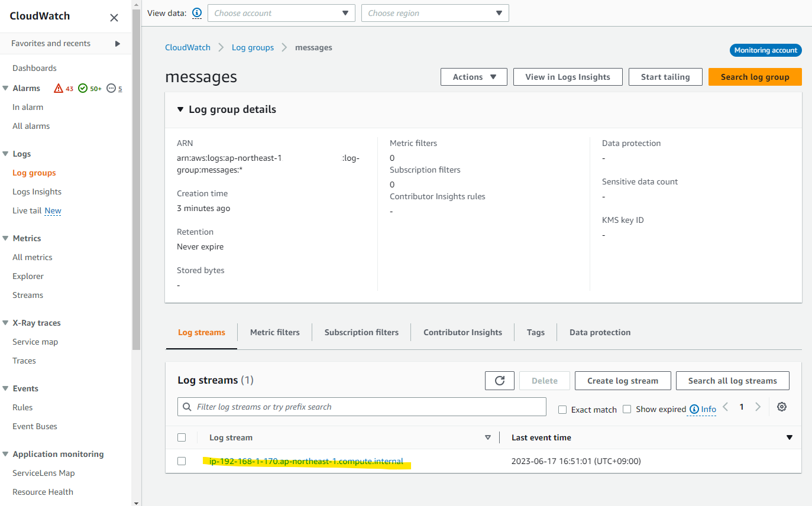
Task: Open Explorer under Metrics in sidebar
Action: point(28,276)
